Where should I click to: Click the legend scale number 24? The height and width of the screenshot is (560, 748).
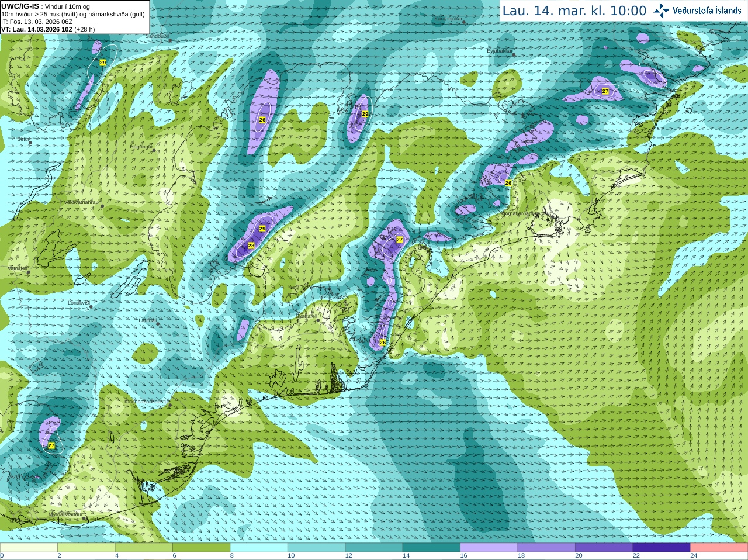(x=694, y=556)
